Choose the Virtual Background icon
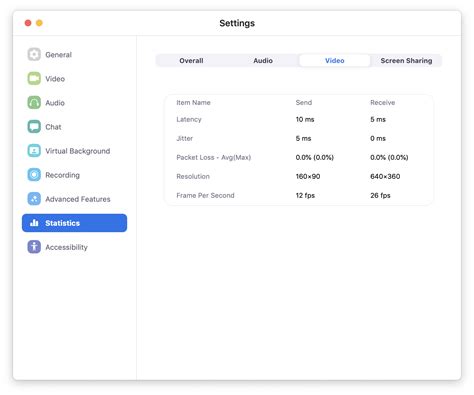The image size is (474, 395). click(34, 151)
